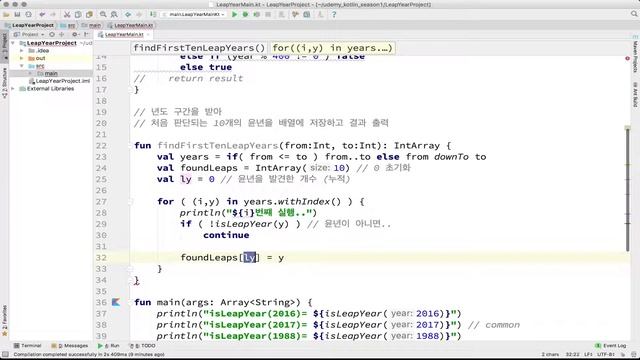Click the Replace magnifier icon
This screenshot has width=640, height=360.
pyautogui.click(x=114, y=14)
